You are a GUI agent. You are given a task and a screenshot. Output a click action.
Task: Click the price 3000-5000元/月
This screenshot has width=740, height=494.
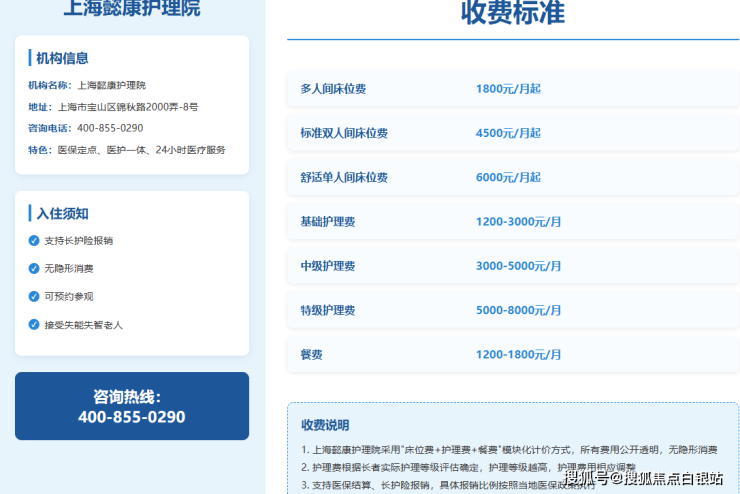pos(518,266)
